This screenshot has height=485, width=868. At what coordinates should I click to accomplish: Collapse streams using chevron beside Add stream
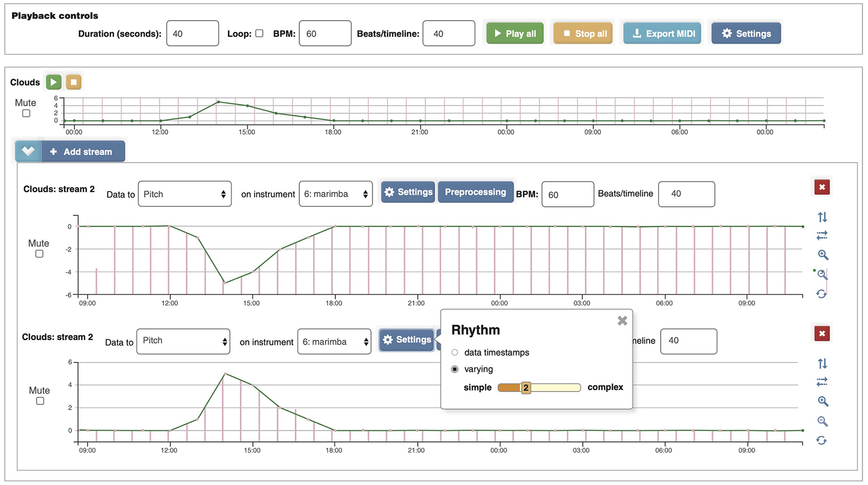point(28,151)
